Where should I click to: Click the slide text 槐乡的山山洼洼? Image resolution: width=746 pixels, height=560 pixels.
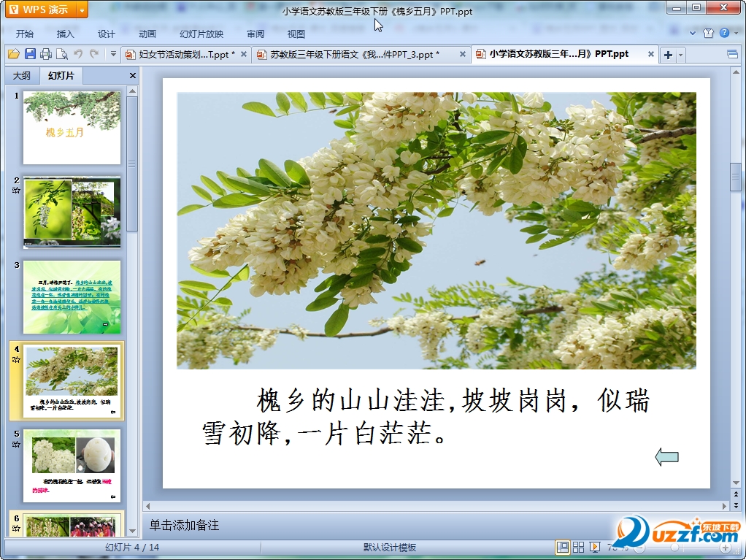[x=351, y=399]
